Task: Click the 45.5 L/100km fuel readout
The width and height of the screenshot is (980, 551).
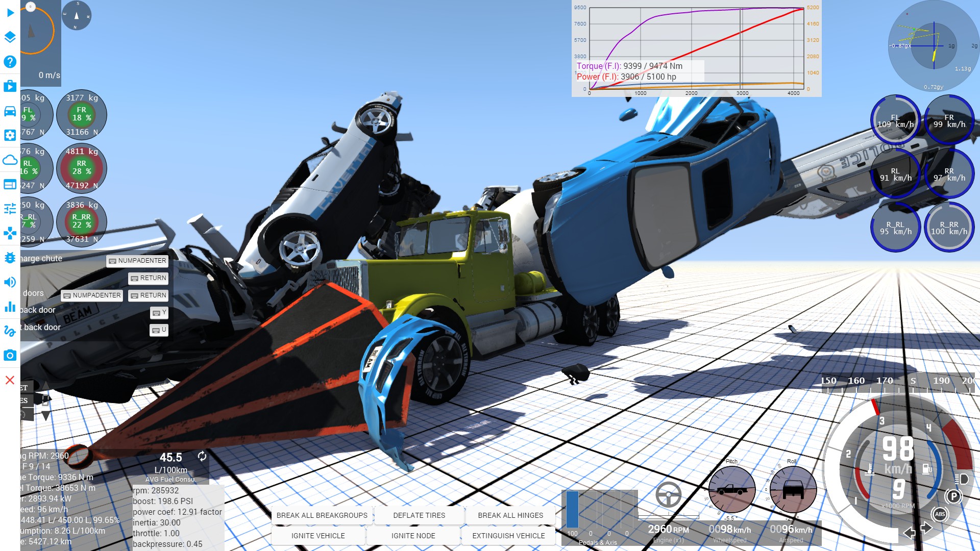Action: pos(171,463)
